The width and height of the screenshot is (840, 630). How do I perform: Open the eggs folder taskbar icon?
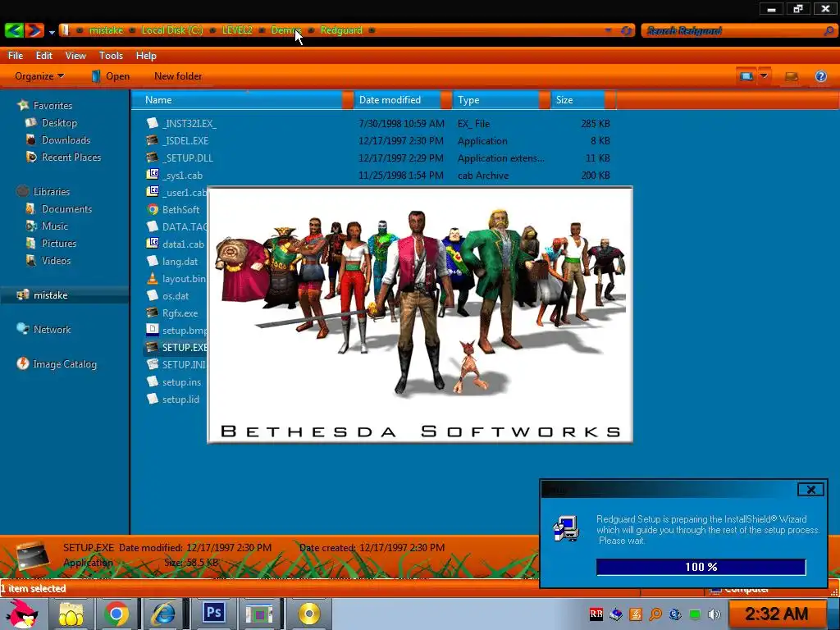point(71,614)
